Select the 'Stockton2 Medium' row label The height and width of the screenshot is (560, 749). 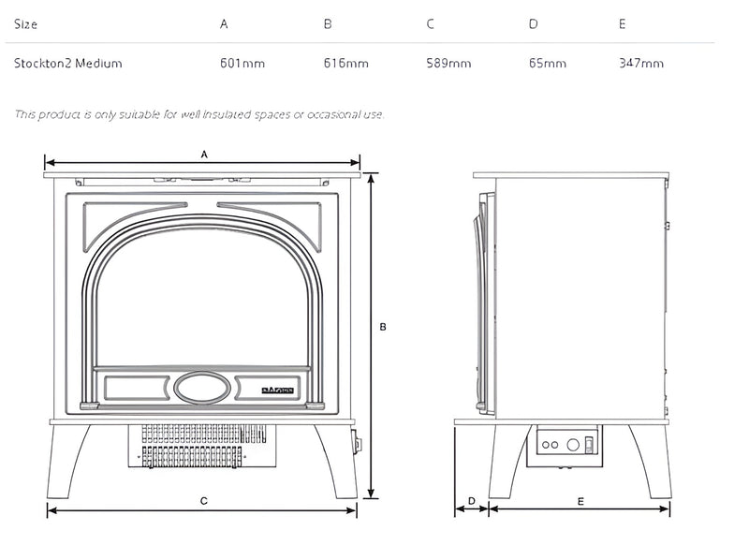(x=68, y=64)
